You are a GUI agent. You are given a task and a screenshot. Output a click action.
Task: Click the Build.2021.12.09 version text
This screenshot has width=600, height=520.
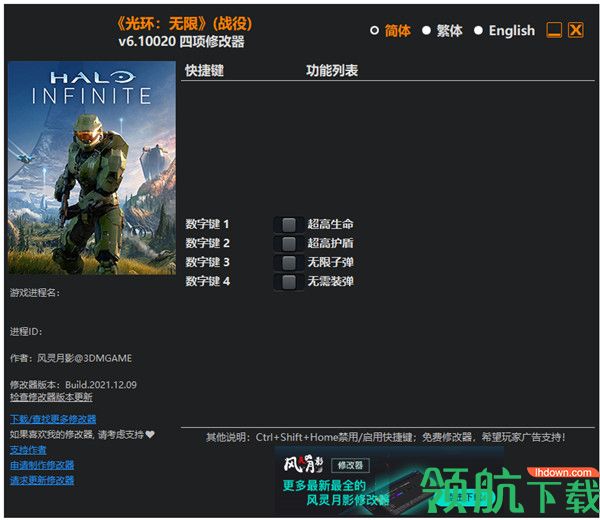[101, 385]
